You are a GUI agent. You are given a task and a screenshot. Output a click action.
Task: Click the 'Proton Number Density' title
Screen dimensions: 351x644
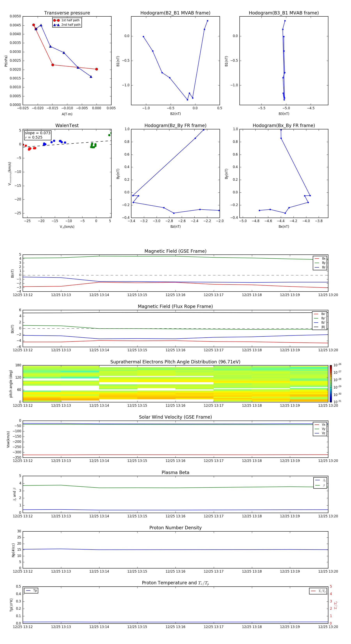175,528
